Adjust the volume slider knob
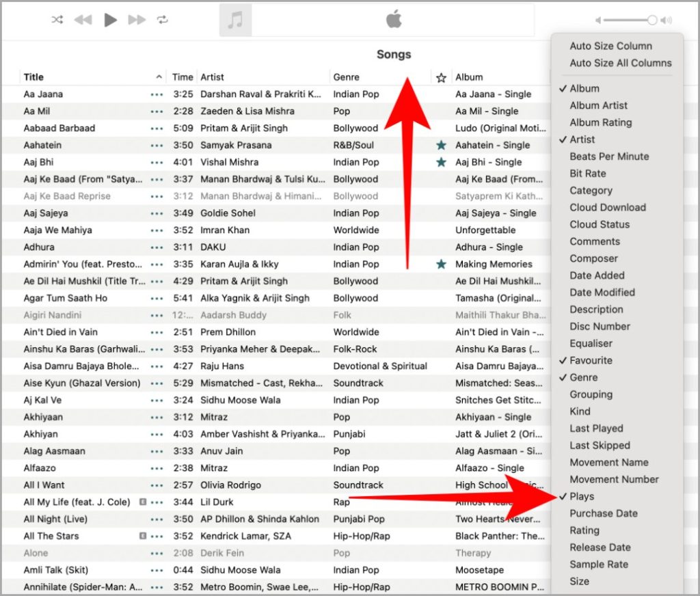 (x=652, y=20)
